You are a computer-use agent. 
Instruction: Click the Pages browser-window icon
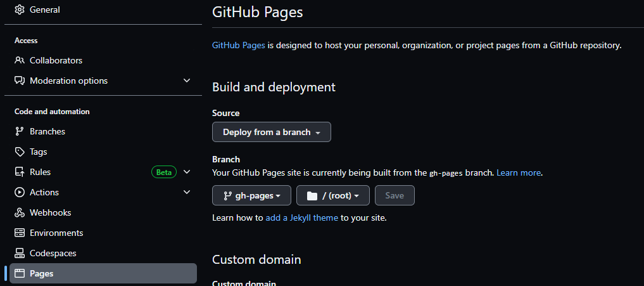coord(19,273)
